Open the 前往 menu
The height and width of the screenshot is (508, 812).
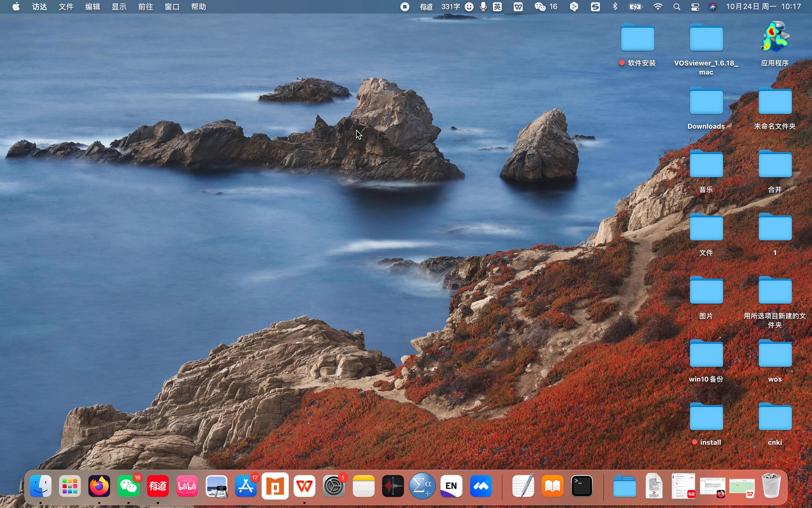(x=145, y=7)
